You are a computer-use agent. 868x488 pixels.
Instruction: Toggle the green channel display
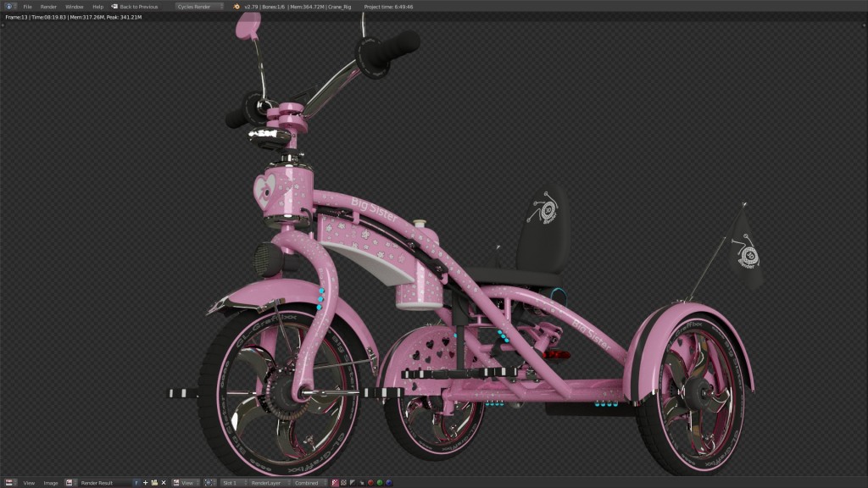(x=381, y=481)
